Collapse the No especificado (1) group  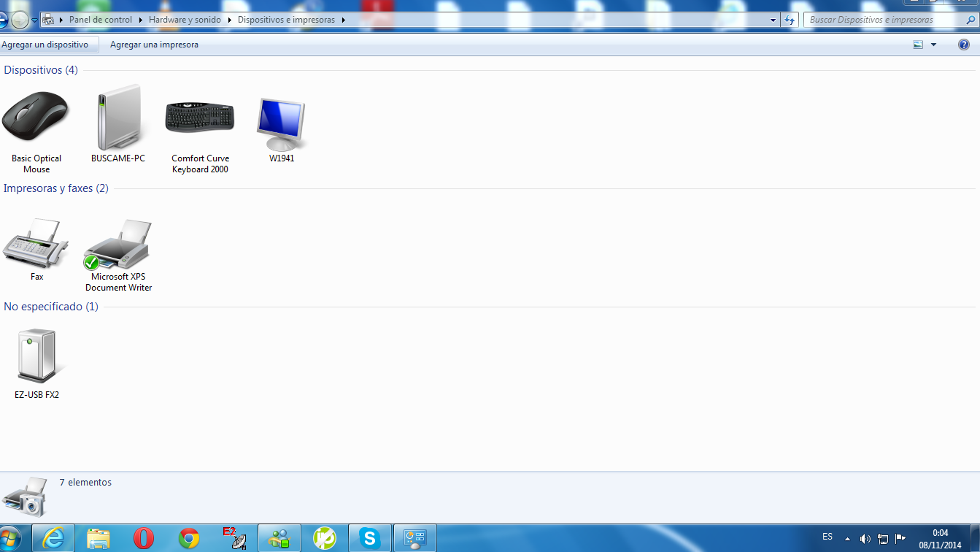(51, 307)
